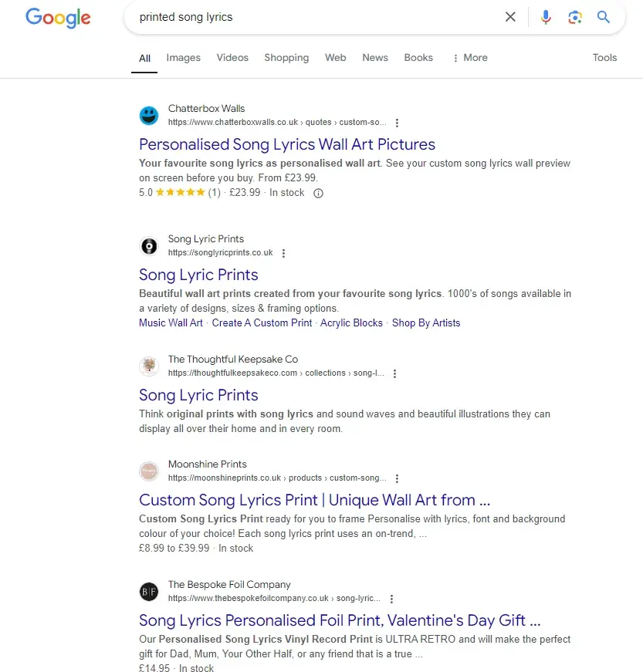Switch to the Images tab
643x672 pixels.
point(183,58)
